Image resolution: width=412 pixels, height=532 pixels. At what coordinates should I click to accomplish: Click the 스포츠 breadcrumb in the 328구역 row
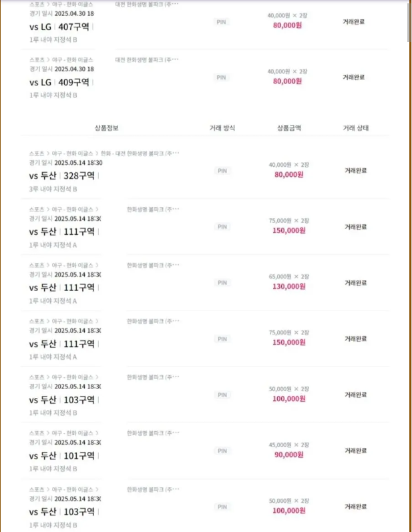[37, 154]
